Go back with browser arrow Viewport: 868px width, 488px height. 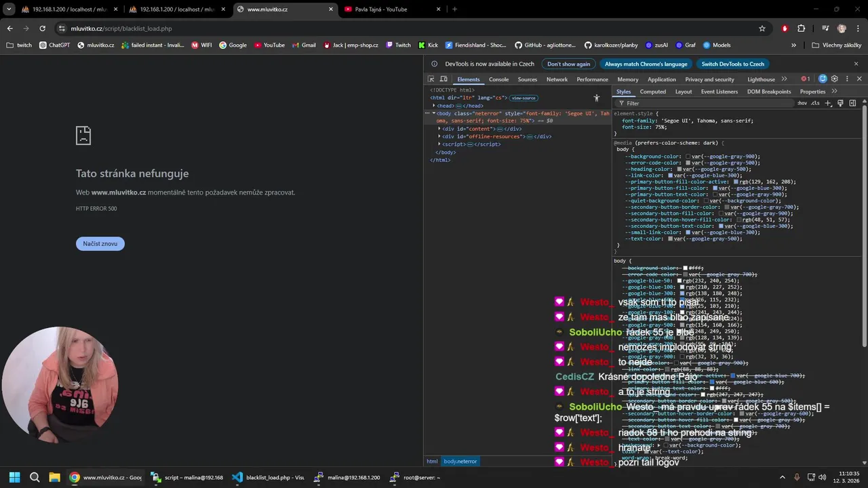9,28
